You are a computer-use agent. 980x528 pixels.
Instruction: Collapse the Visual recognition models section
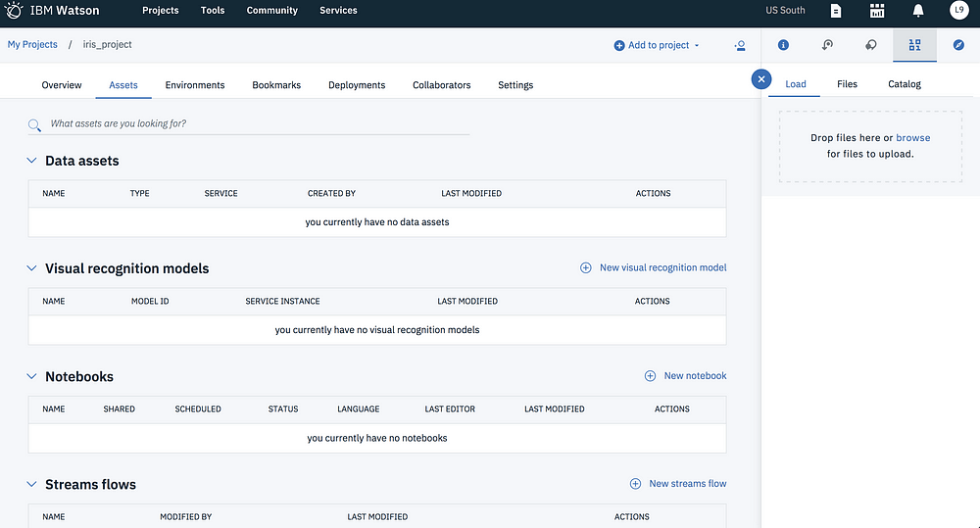(x=31, y=268)
